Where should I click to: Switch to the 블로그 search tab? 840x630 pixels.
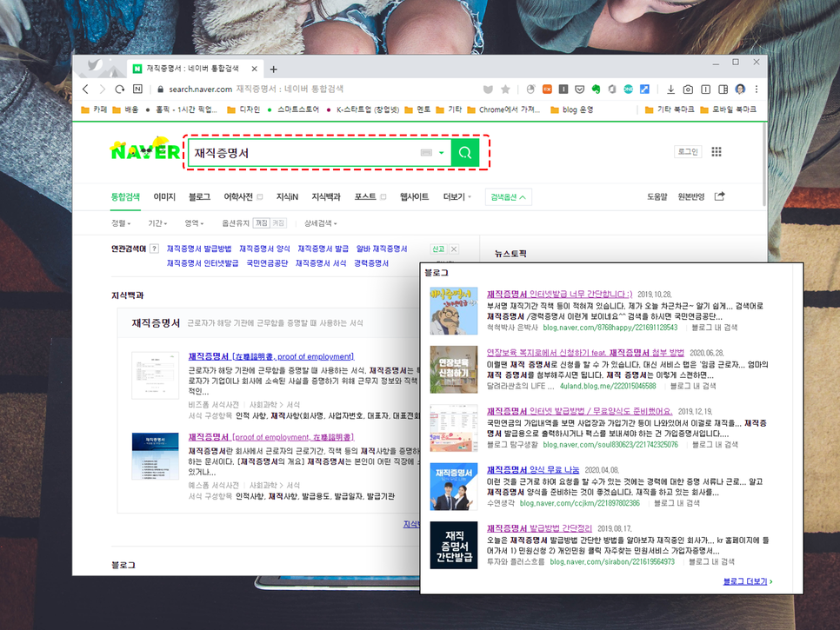click(x=199, y=197)
